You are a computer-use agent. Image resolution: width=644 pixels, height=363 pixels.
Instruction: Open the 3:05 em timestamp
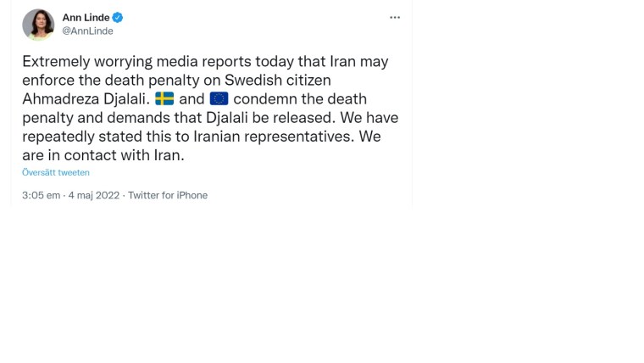pos(41,195)
